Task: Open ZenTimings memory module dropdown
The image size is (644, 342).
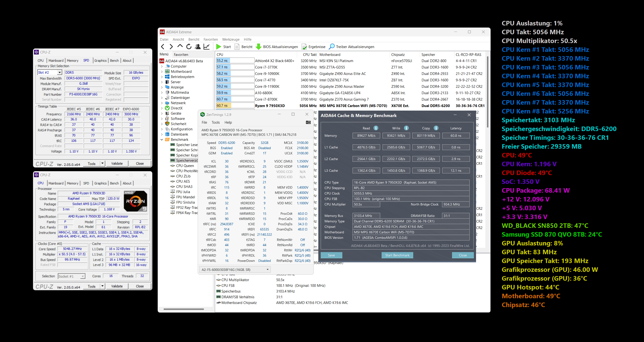Action: (267, 269)
